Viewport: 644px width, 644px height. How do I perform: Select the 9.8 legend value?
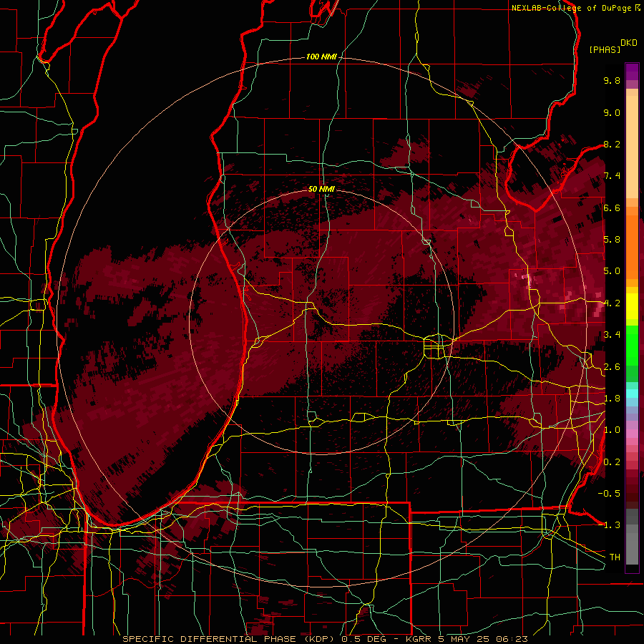coord(612,80)
